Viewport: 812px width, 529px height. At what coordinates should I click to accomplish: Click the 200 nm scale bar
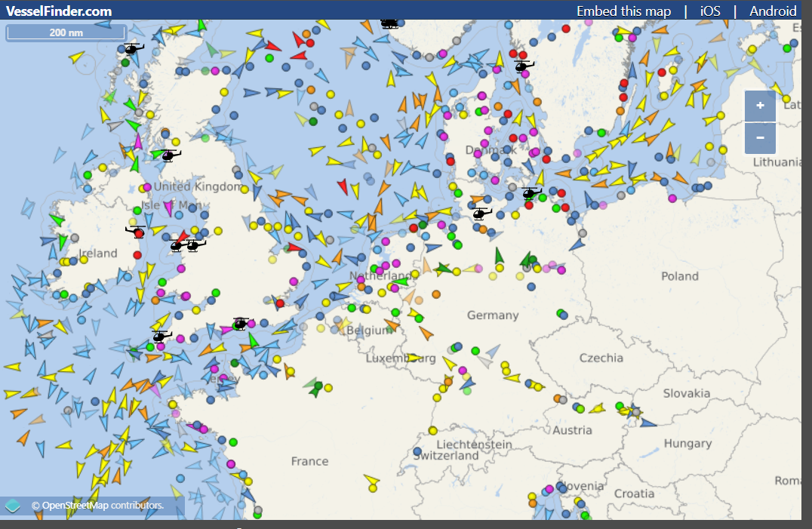(x=66, y=32)
